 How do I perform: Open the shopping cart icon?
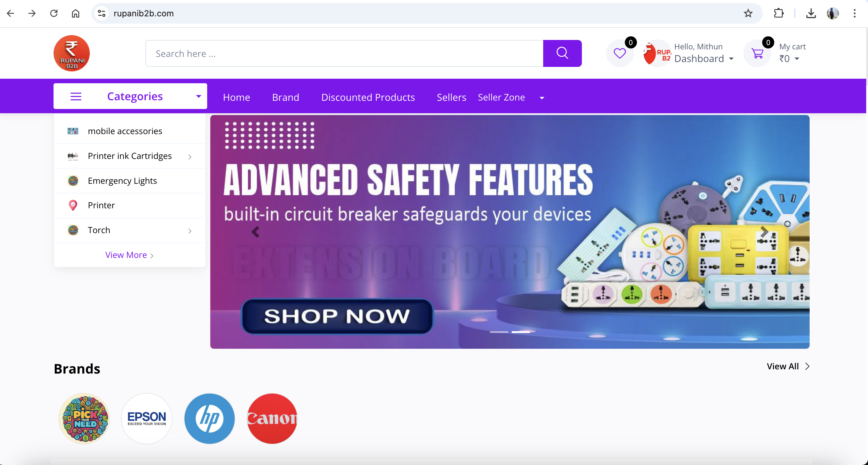tap(758, 53)
